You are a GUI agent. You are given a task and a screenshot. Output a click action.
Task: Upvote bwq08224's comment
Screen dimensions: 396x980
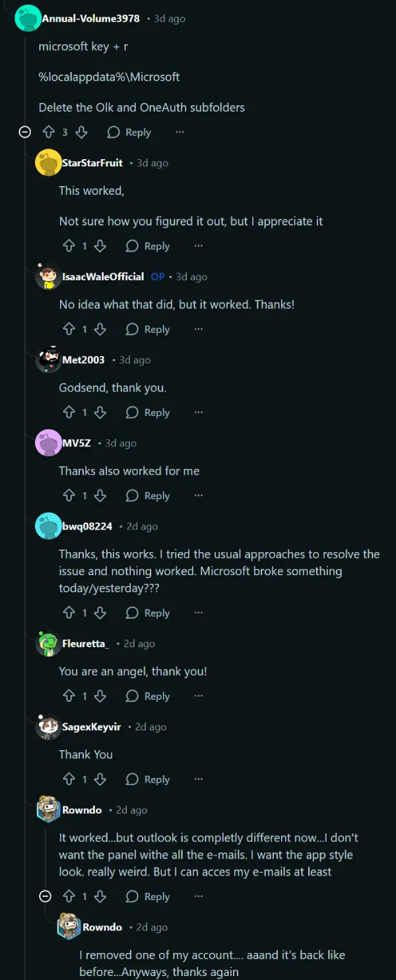[69, 613]
